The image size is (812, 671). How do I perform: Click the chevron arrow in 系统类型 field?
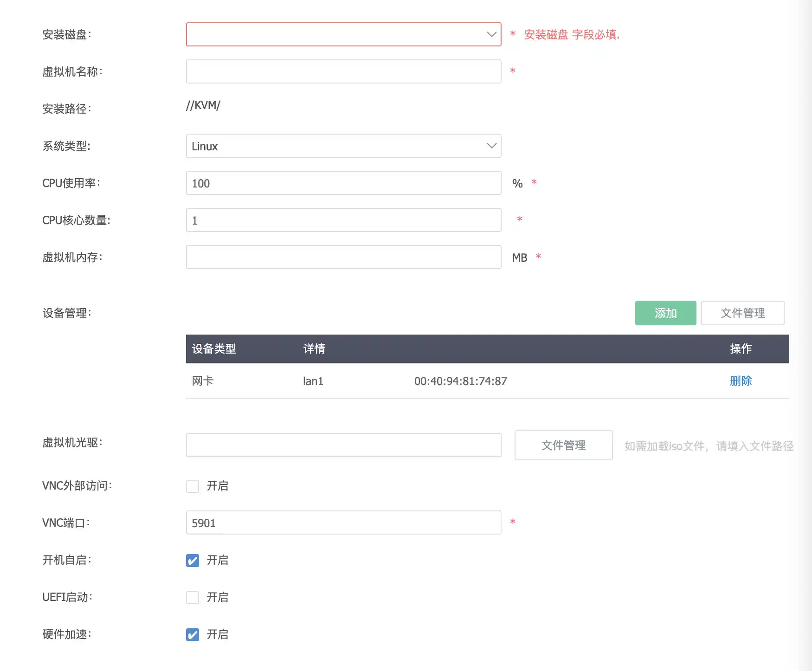tap(491, 146)
